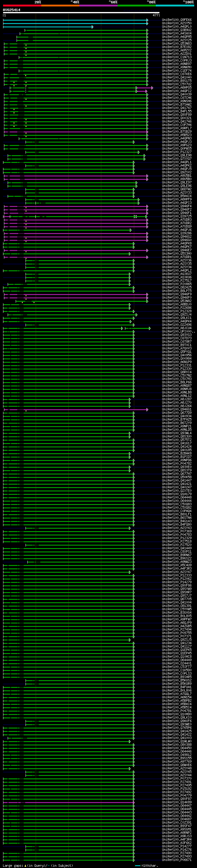Viewport: 197px width, 868px height.
Task: Open the UniRef100_Q53N83 entry
Action: point(176,43)
